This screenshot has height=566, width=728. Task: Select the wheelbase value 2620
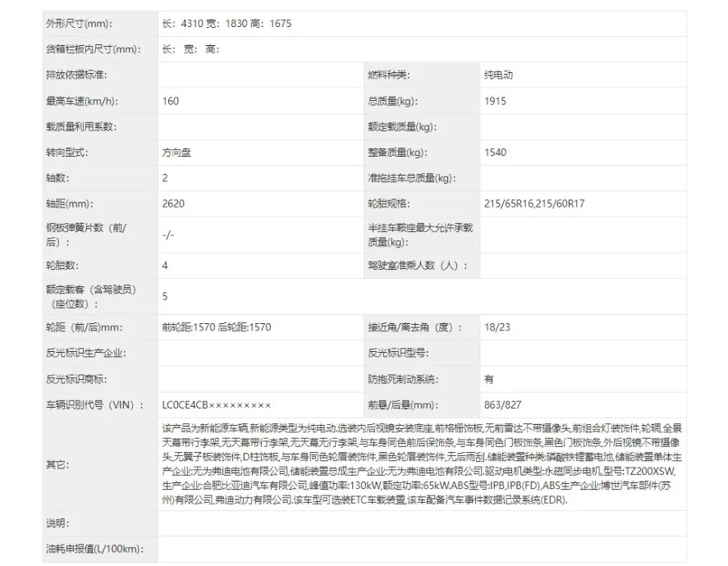tap(173, 203)
